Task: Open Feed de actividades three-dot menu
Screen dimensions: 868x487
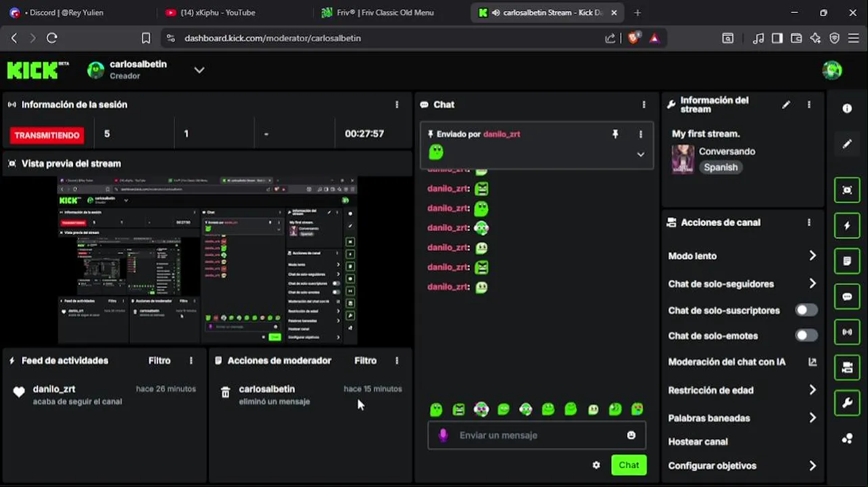Action: click(191, 361)
